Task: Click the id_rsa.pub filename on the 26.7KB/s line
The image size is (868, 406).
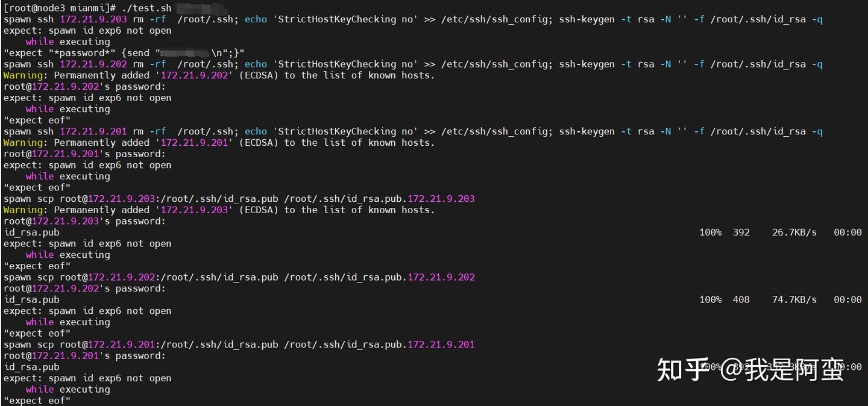Action: [31, 233]
